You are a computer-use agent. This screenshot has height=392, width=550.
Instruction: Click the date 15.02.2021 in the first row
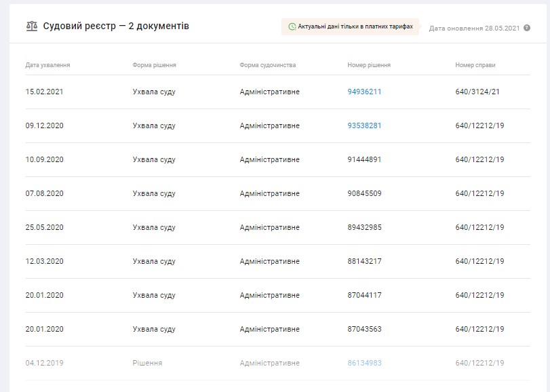pyautogui.click(x=44, y=92)
